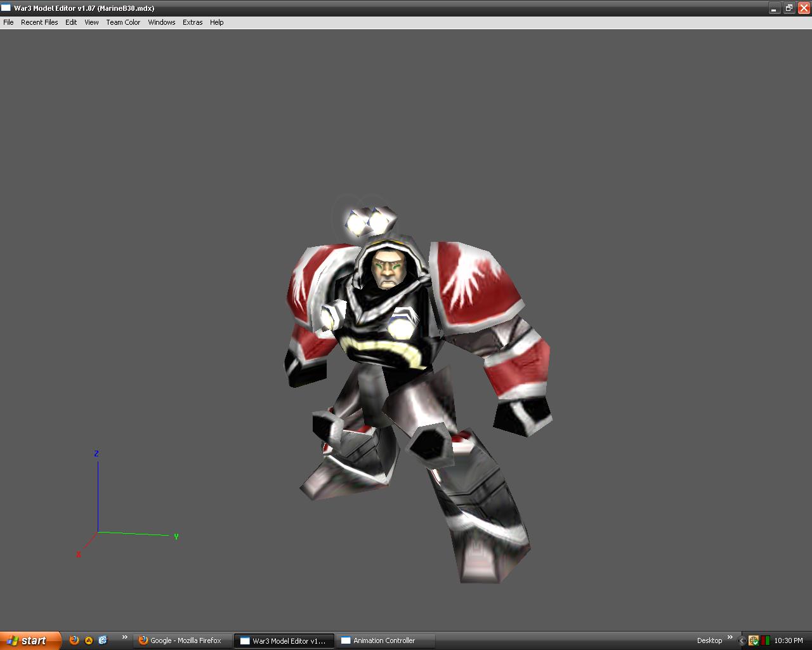Switch to Google - Mozilla Firefox taskbar button
Image resolution: width=812 pixels, height=650 pixels.
[183, 640]
